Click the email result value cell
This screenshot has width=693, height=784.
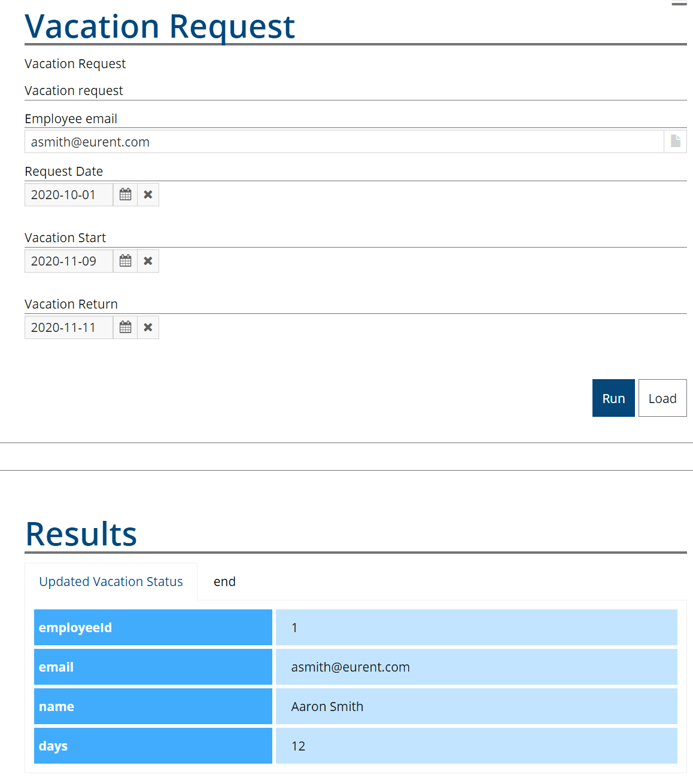click(x=476, y=667)
